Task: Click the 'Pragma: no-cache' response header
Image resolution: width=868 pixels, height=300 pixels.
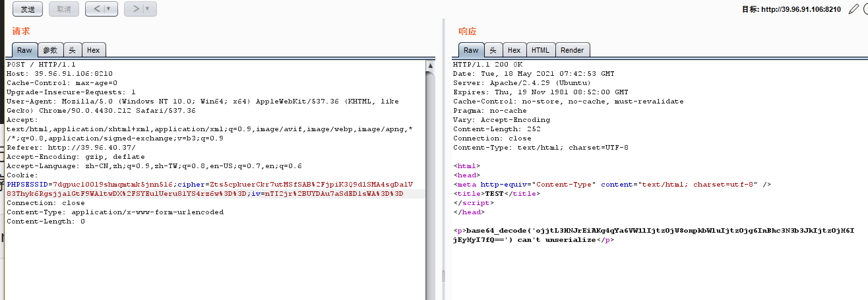Action: pos(489,111)
